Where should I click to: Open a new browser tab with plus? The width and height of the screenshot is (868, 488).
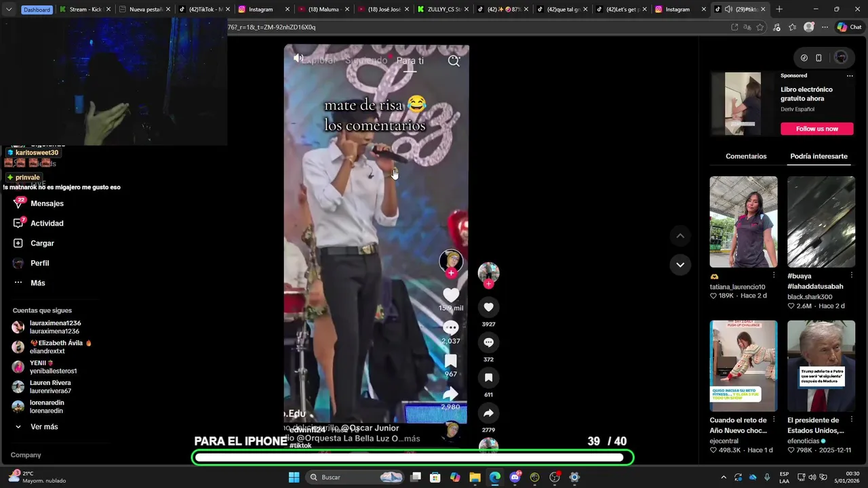[779, 9]
